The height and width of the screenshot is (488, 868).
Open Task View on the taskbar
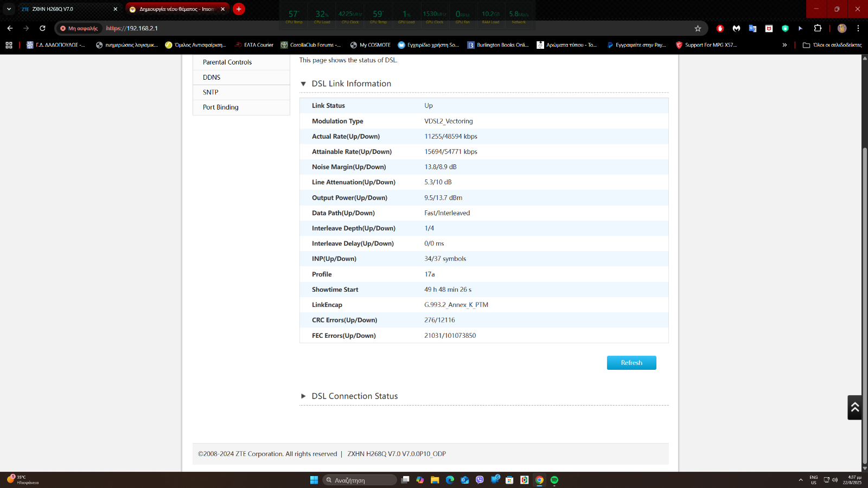tap(405, 480)
